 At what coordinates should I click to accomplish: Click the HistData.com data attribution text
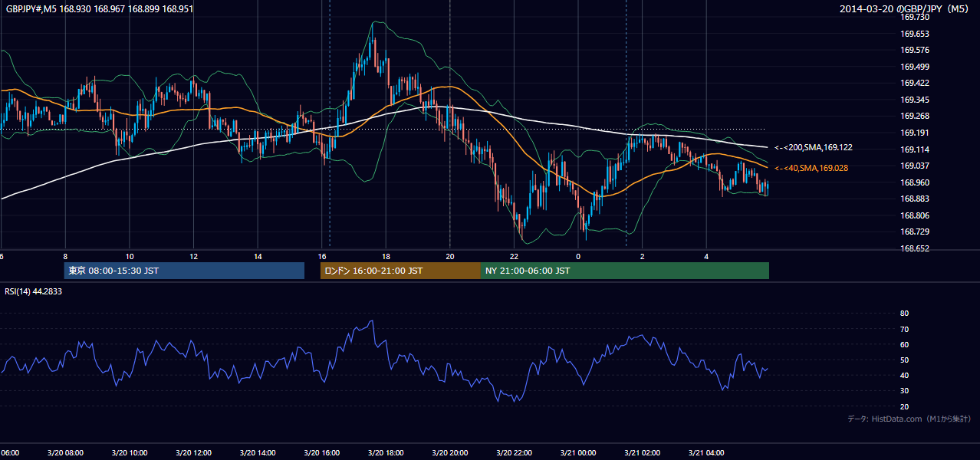tap(909, 419)
